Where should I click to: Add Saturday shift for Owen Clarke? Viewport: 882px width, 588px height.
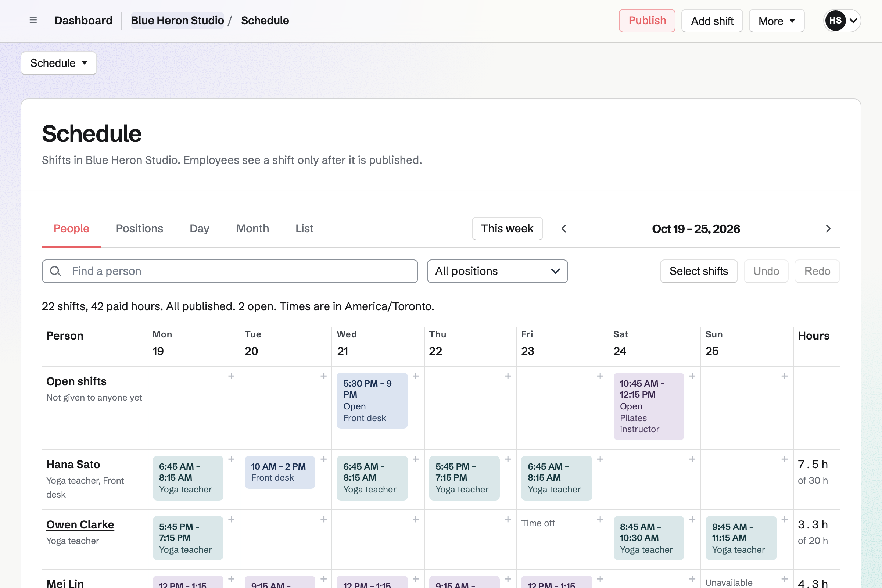coord(692,520)
